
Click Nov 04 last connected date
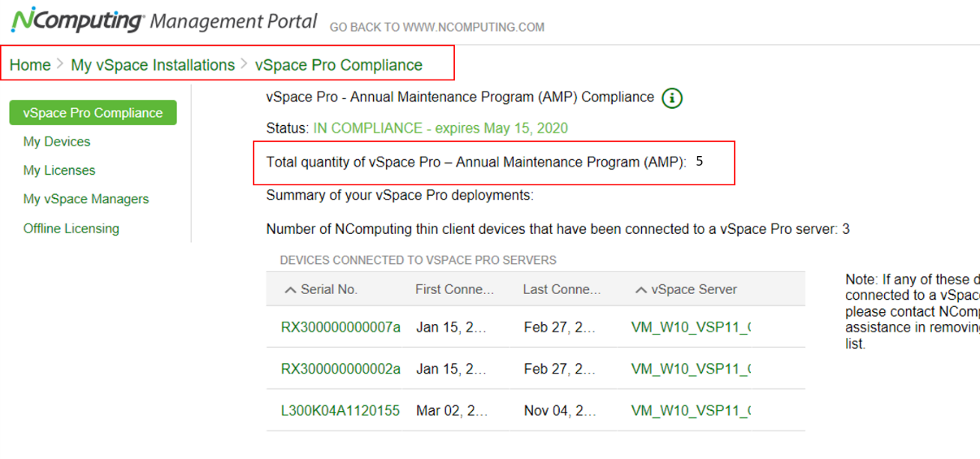click(x=560, y=411)
